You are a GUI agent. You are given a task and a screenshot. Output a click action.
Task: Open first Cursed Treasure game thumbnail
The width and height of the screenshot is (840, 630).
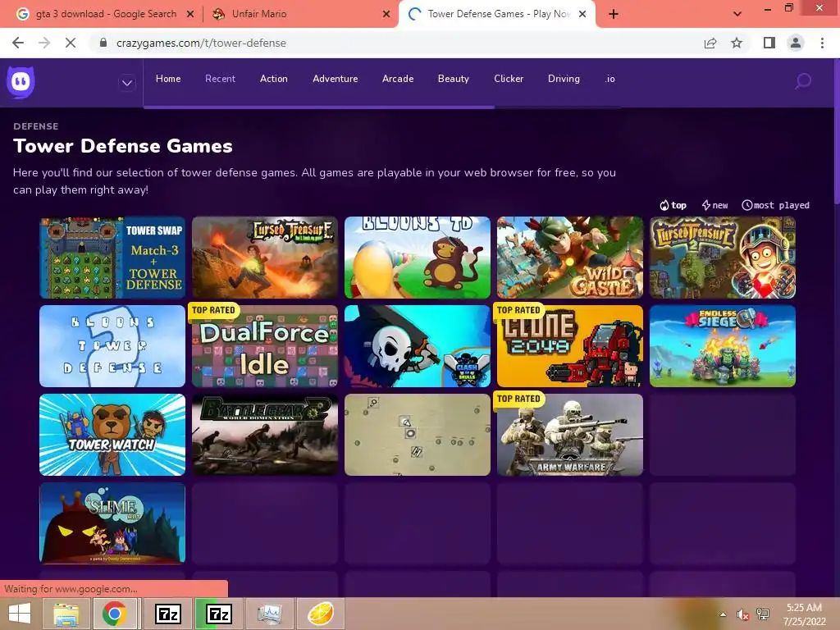tap(265, 257)
